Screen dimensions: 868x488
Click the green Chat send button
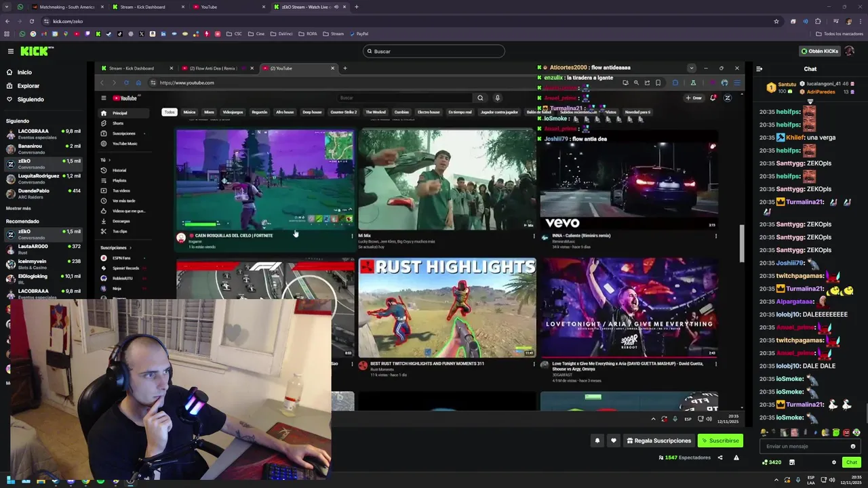tap(851, 462)
